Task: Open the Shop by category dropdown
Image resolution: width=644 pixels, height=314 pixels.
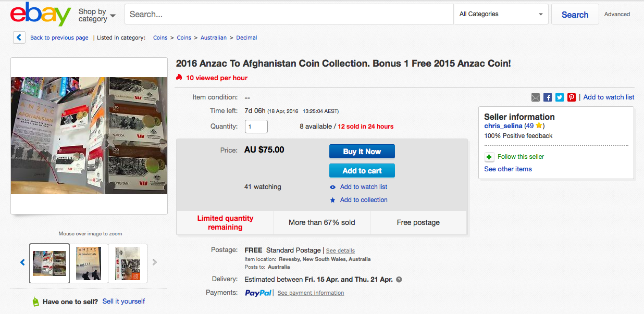Action: click(97, 15)
